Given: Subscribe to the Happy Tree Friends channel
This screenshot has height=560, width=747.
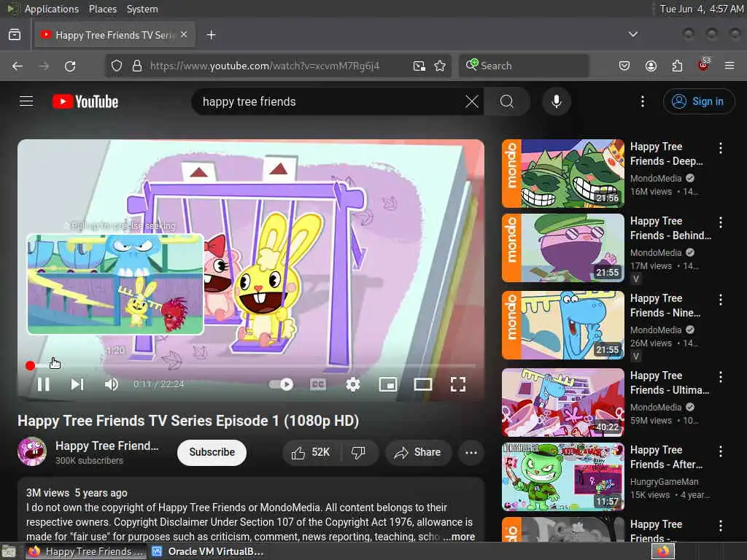Looking at the screenshot, I should pyautogui.click(x=212, y=452).
